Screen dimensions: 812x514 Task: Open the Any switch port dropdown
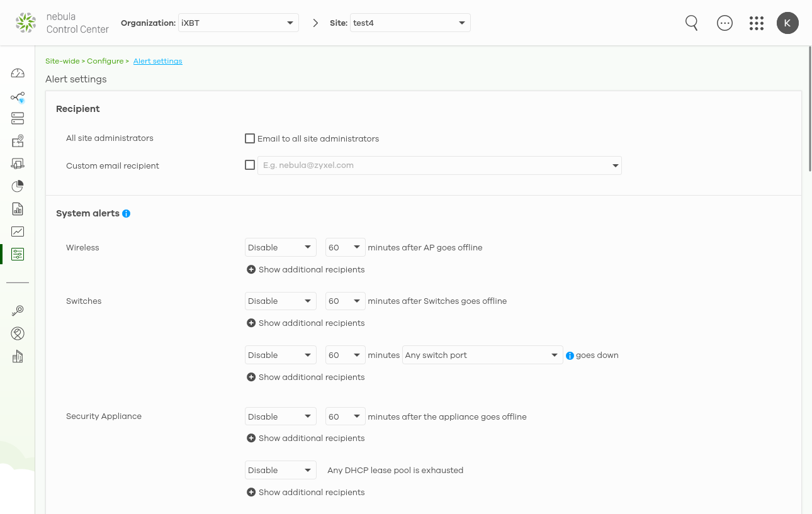[x=482, y=355]
